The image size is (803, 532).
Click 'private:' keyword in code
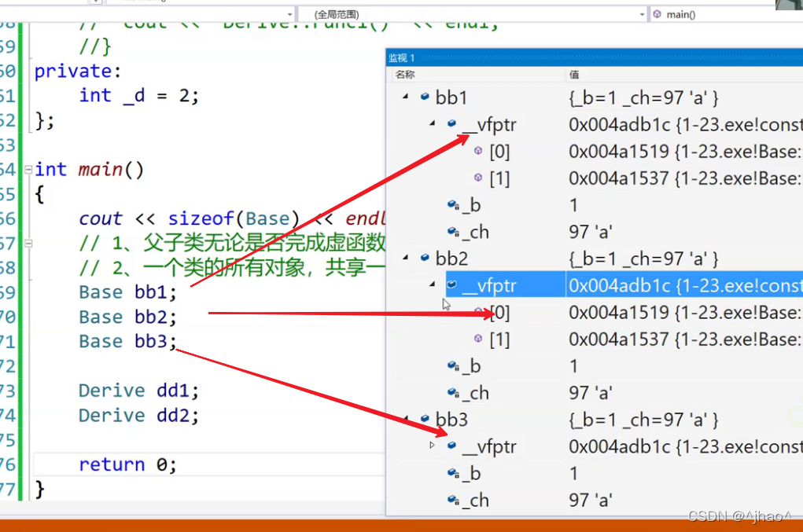77,71
